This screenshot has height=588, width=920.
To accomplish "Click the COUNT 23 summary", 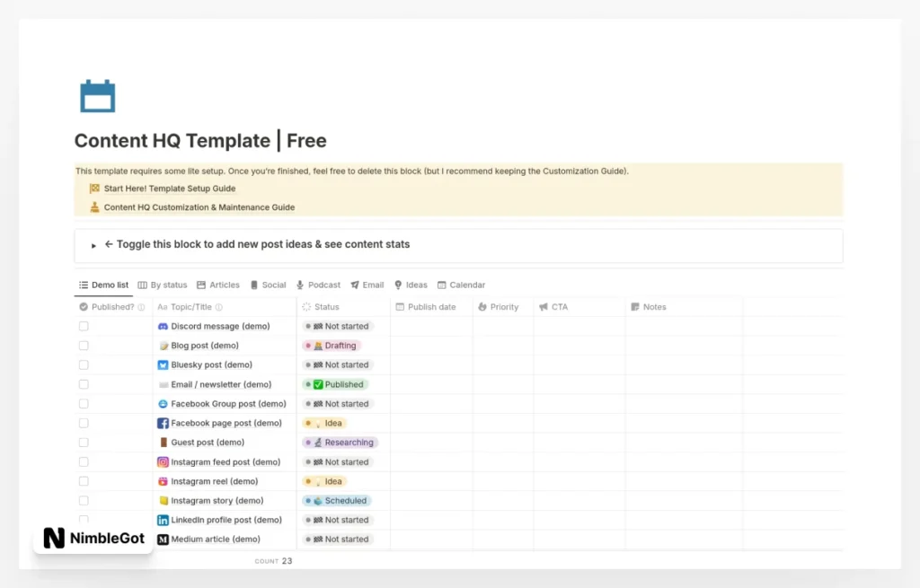I will coord(273,561).
